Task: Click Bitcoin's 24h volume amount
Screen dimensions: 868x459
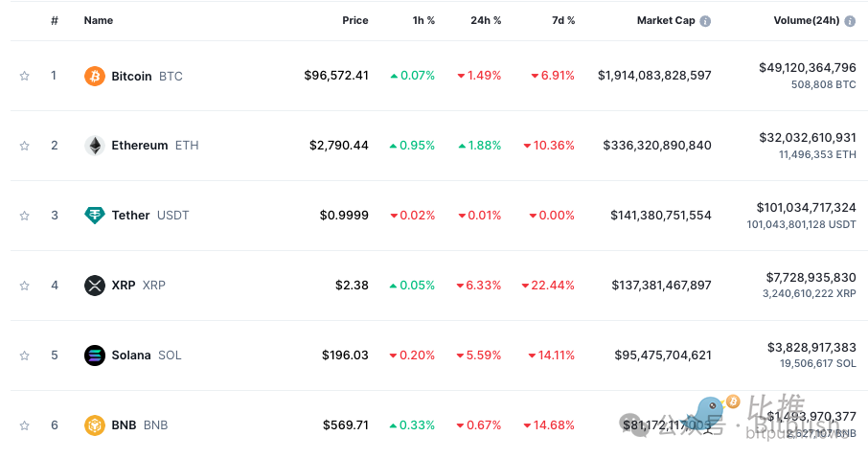Action: pos(807,68)
